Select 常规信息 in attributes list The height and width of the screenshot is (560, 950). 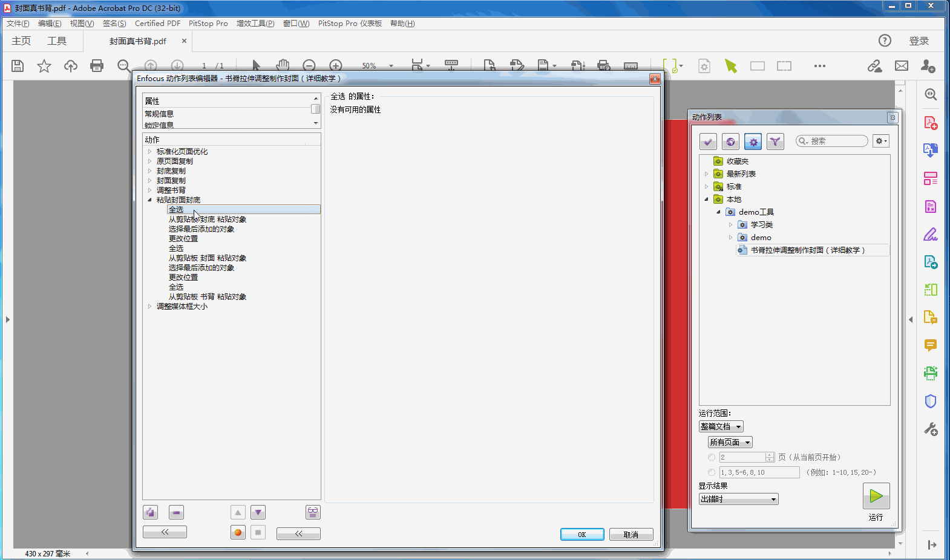tap(159, 114)
